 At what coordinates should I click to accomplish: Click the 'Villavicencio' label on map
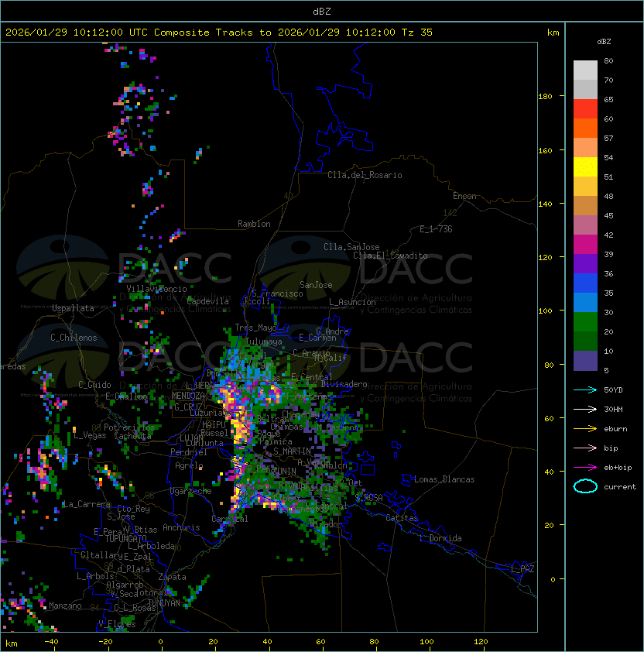click(x=156, y=289)
